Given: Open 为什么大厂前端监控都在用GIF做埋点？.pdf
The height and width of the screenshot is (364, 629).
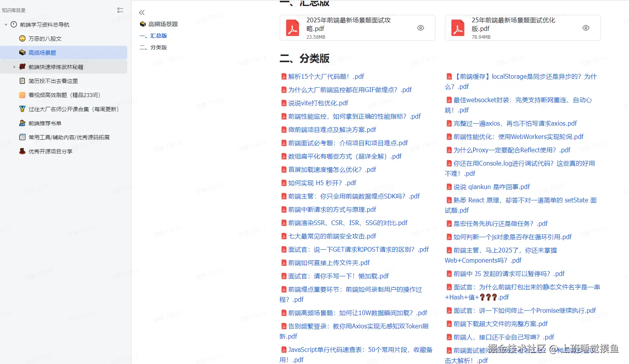Looking at the screenshot, I should pos(350,90).
